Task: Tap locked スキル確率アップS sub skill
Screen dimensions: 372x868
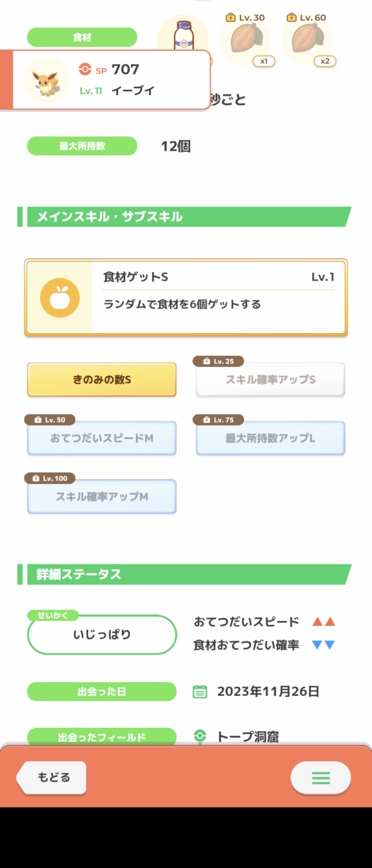Action: click(x=270, y=380)
